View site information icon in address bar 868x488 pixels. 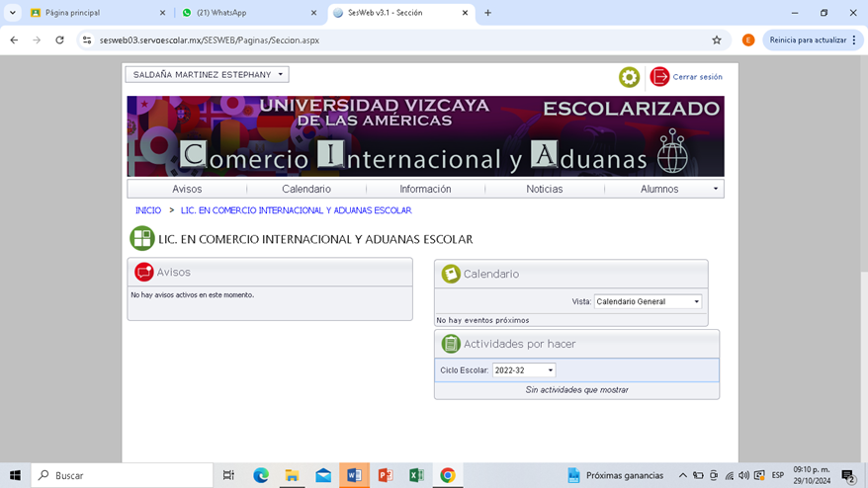pos(87,40)
